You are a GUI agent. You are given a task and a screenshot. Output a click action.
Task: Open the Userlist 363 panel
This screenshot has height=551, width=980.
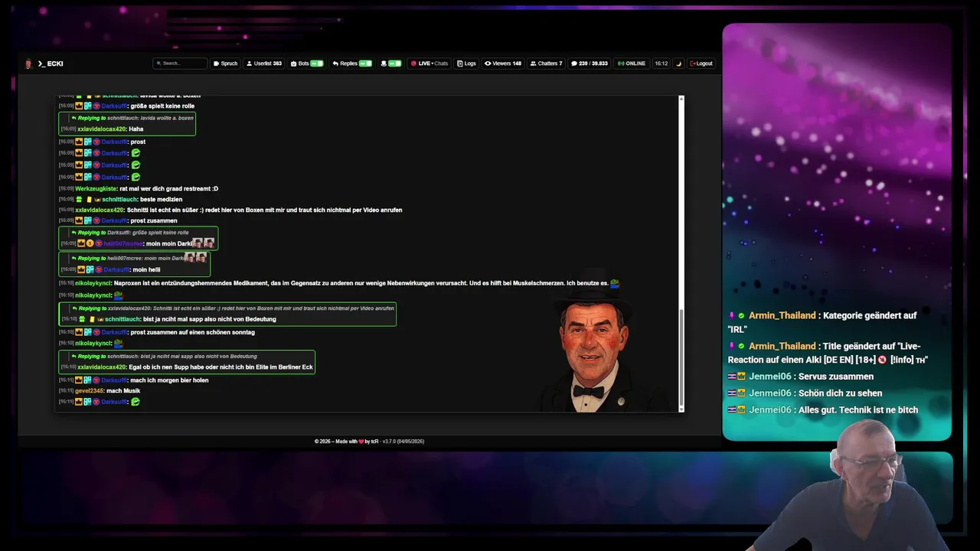263,64
